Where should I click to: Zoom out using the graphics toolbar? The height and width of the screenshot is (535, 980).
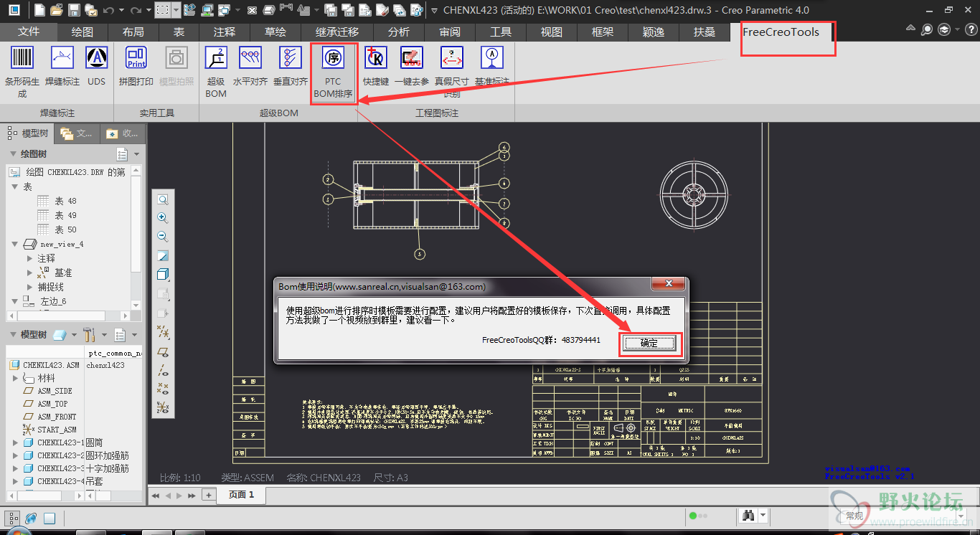163,237
